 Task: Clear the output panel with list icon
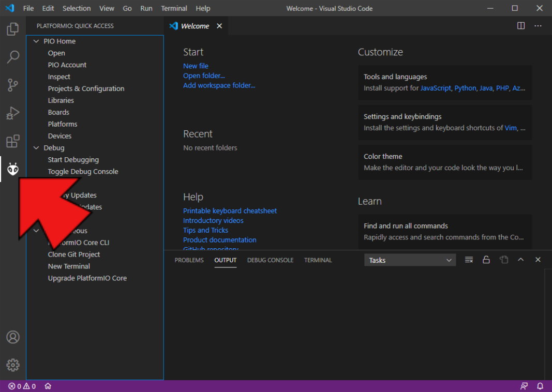pos(469,260)
